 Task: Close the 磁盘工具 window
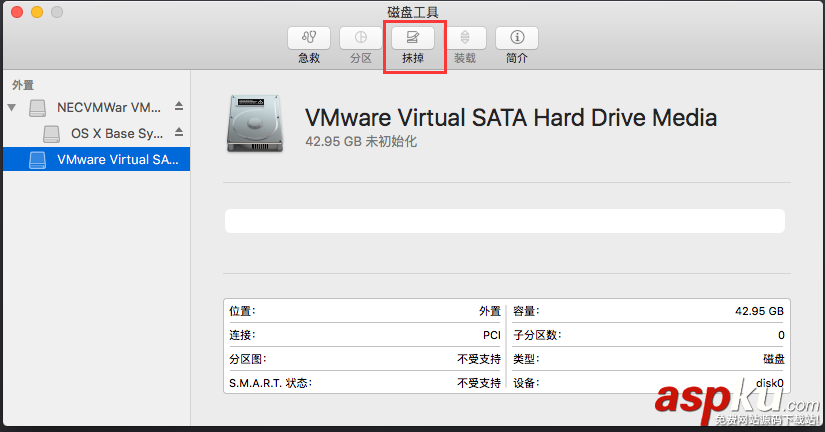click(x=17, y=12)
